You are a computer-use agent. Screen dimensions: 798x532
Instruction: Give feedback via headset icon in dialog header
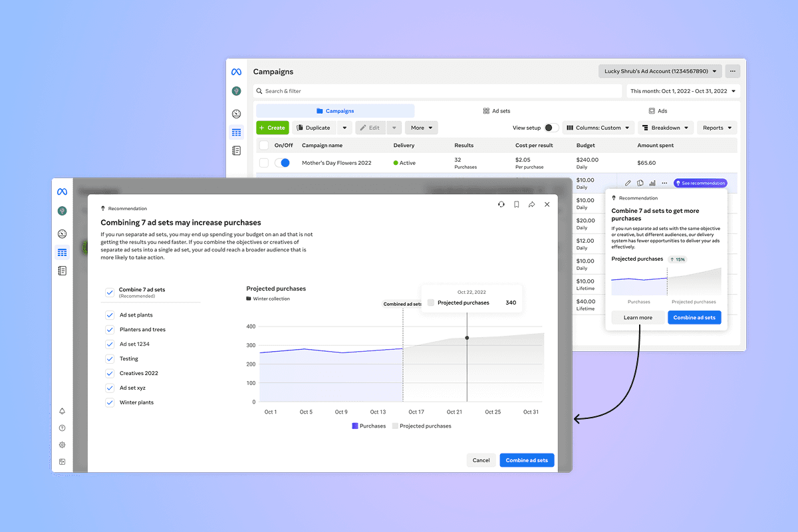501,204
